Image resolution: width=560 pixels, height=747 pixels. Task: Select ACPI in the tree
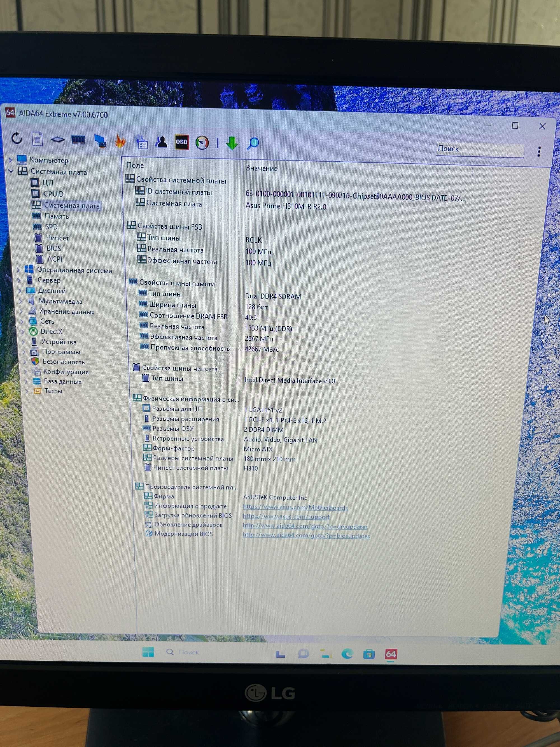[x=55, y=259]
